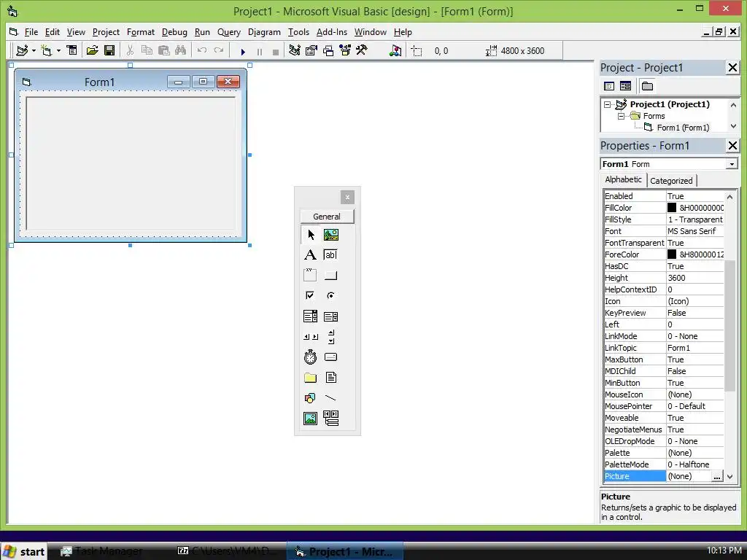
Task: Open the Add-Ins menu
Action: (332, 32)
